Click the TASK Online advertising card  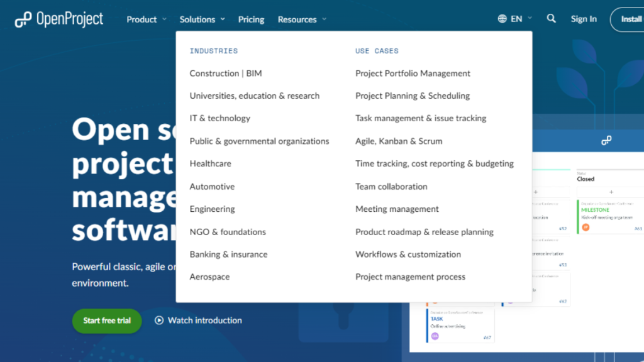point(460,326)
